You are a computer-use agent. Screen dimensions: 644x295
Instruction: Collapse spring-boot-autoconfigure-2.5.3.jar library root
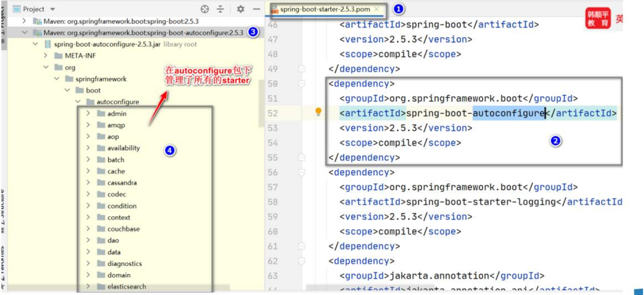tap(35, 44)
